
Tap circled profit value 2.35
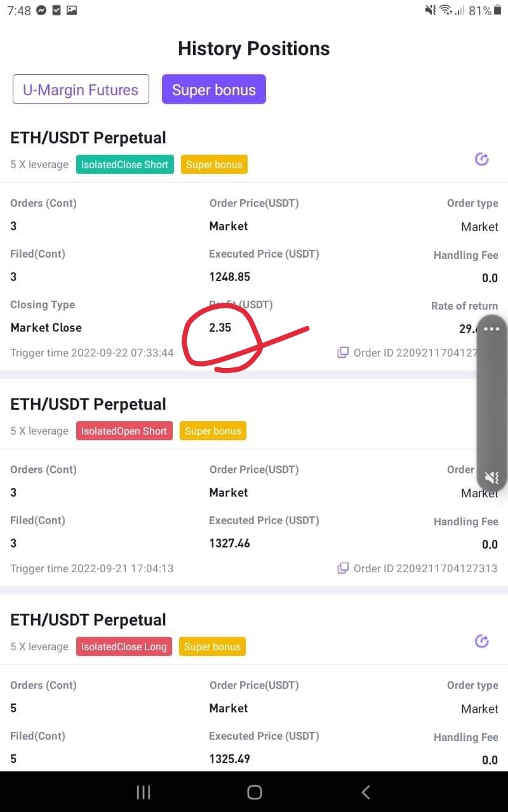(x=220, y=328)
